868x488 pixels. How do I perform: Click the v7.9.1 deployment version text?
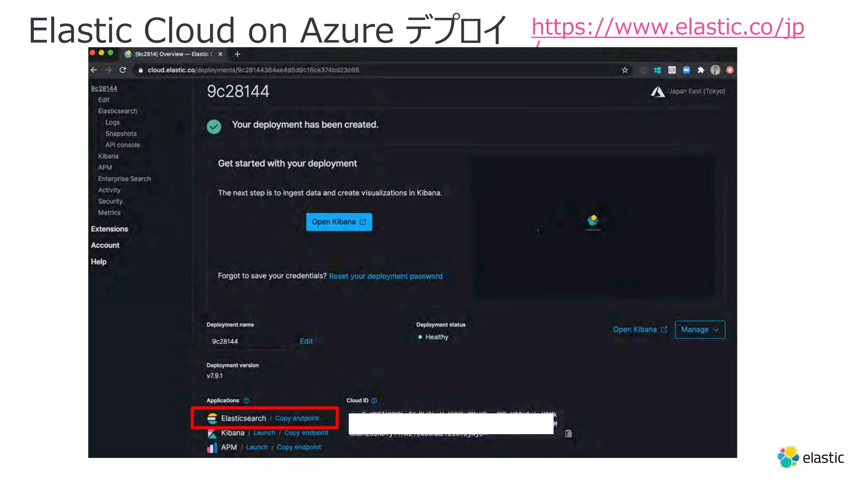click(214, 376)
